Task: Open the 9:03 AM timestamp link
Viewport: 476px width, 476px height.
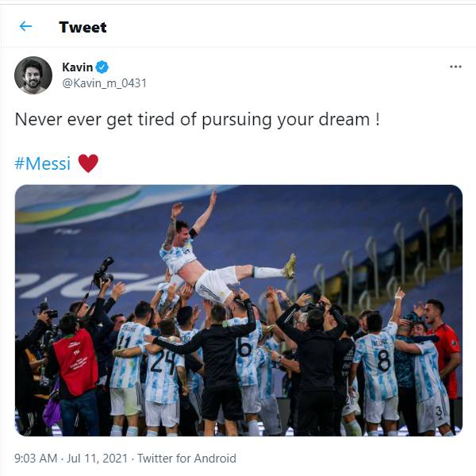Action: 36,459
